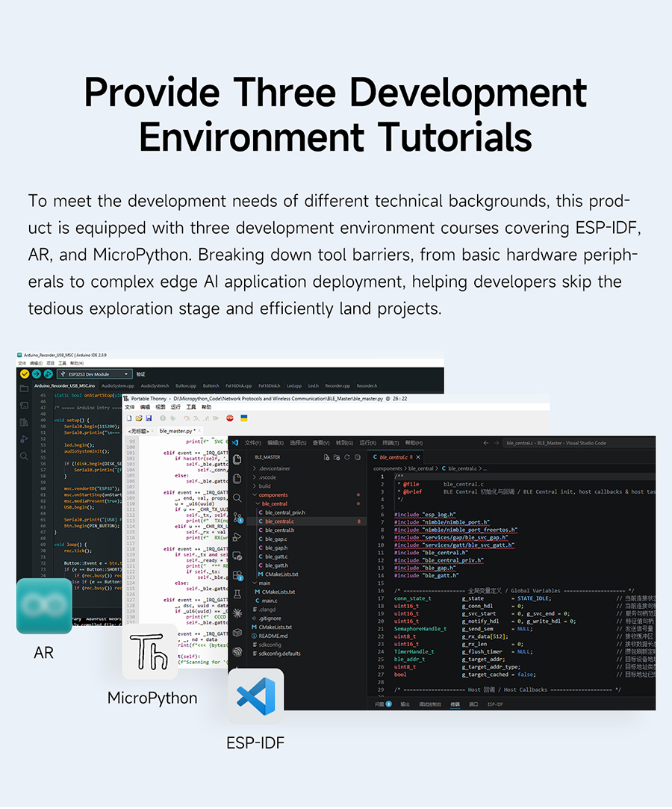The width and height of the screenshot is (672, 809).
Task: Switch to the Fat16Disk.cpp tab in Arduino
Action: click(238, 386)
